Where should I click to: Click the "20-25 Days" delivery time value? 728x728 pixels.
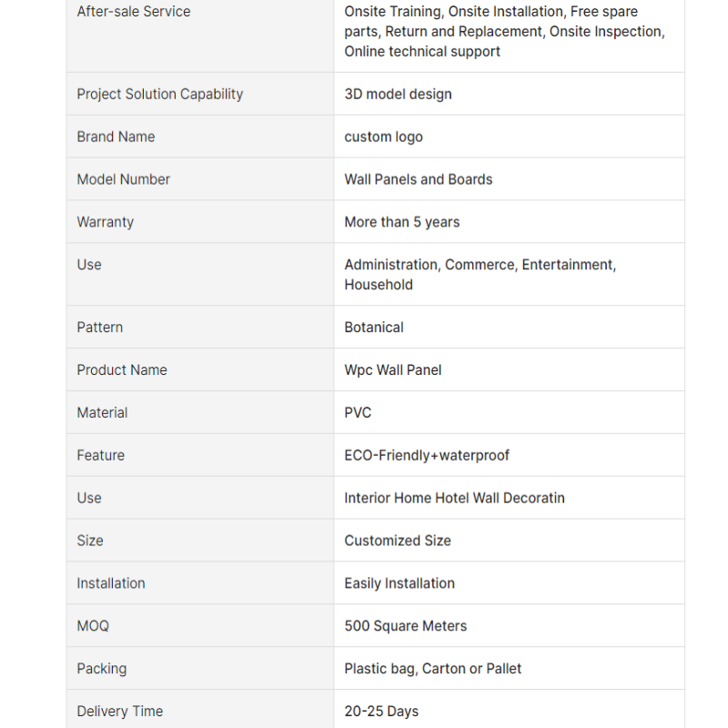pos(381,712)
